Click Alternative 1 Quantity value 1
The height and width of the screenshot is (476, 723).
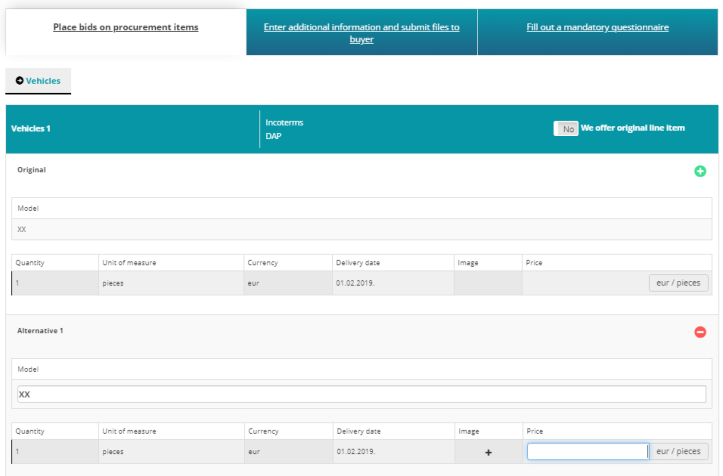click(x=17, y=452)
